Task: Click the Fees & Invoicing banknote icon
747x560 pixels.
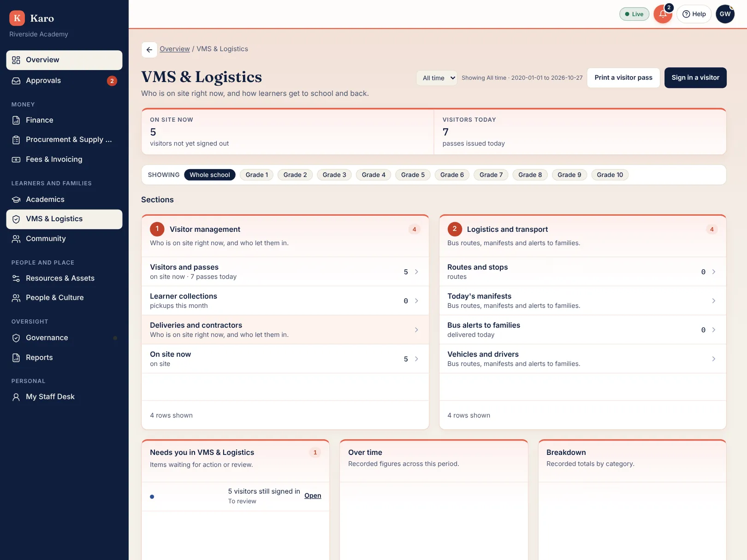Action: [16, 159]
